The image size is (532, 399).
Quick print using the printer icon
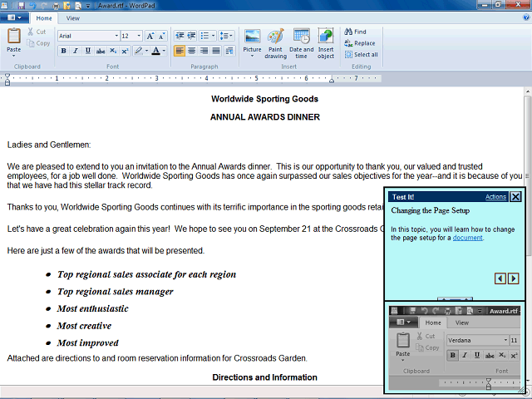pyautogui.click(x=56, y=6)
